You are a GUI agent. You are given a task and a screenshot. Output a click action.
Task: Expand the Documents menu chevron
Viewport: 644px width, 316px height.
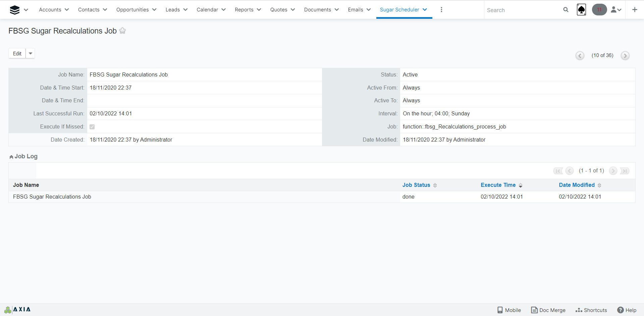click(337, 10)
